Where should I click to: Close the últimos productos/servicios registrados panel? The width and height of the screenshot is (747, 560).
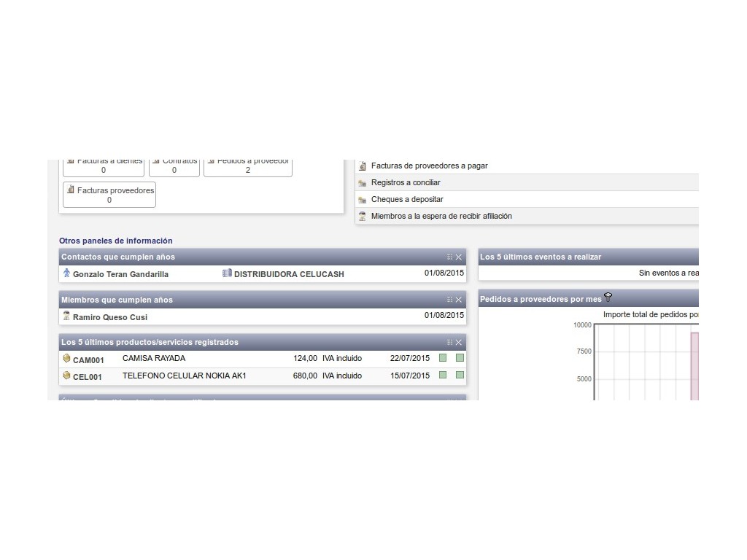coord(459,343)
